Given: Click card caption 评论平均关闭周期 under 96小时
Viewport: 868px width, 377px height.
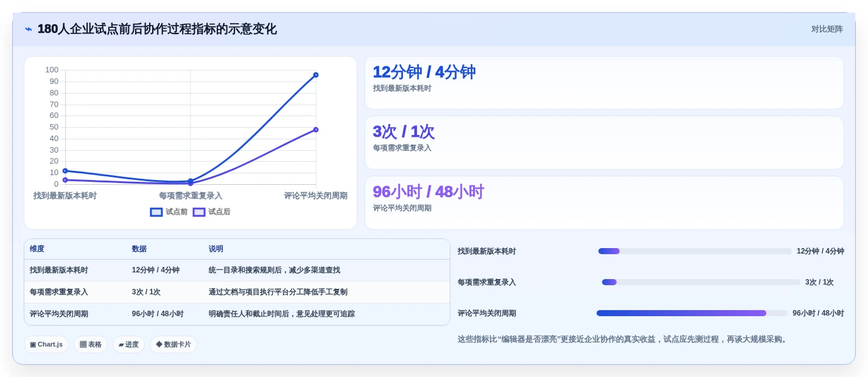Looking at the screenshot, I should (402, 209).
